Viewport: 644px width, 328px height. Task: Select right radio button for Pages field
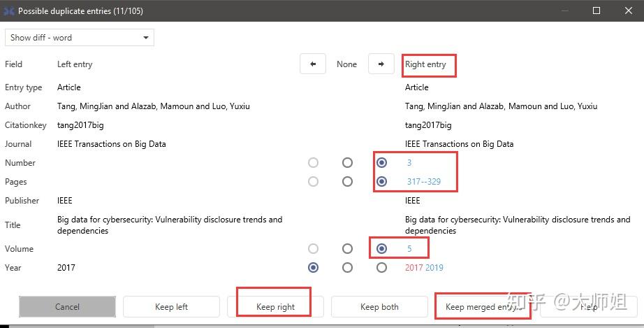(x=381, y=182)
